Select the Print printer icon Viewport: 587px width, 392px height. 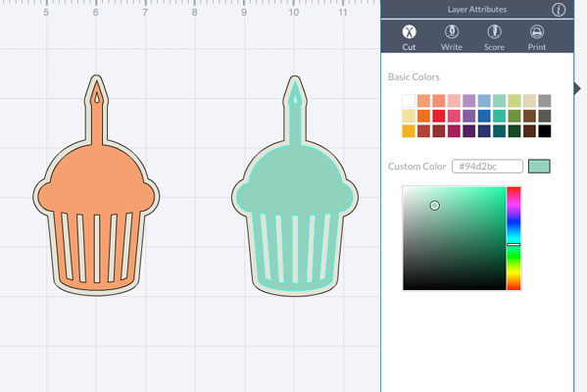(x=537, y=31)
